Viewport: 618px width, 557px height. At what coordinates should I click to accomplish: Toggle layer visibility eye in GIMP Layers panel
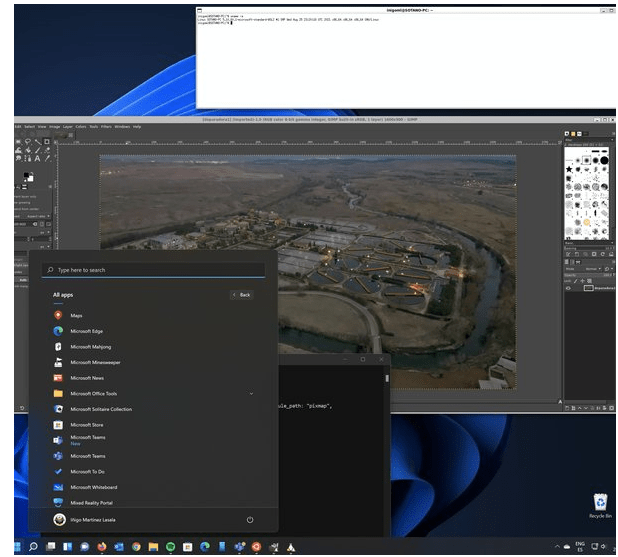coord(569,287)
